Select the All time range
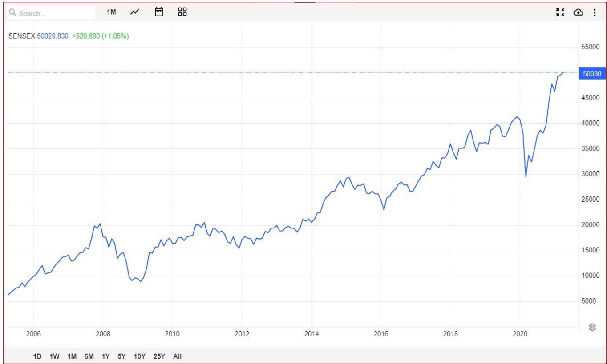The image size is (607, 364). click(177, 356)
